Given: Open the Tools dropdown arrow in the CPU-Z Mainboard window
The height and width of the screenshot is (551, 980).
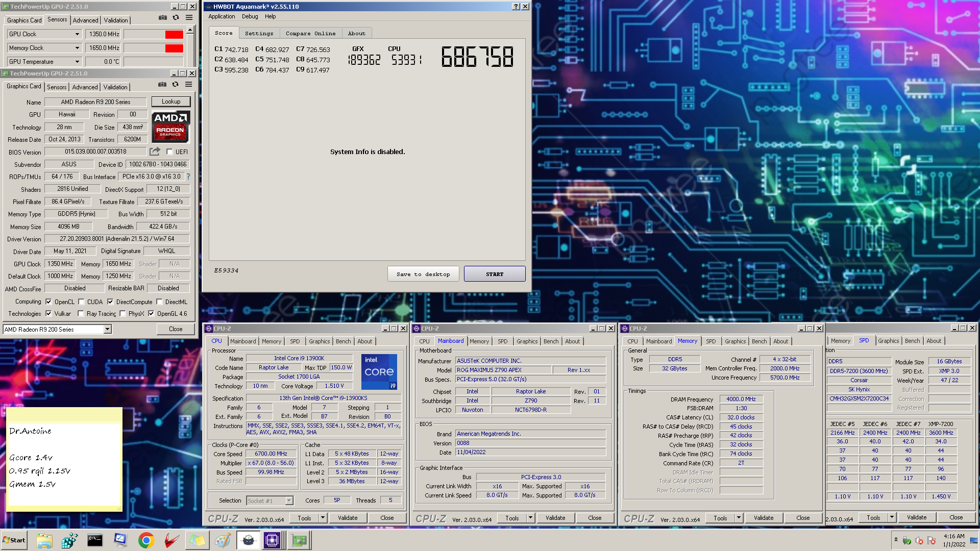Looking at the screenshot, I should coord(530,518).
